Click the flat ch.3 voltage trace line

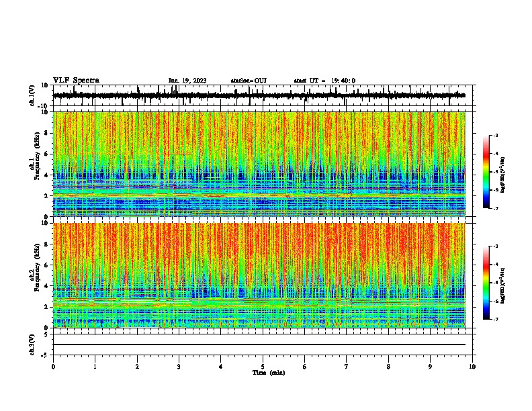tap(259, 345)
